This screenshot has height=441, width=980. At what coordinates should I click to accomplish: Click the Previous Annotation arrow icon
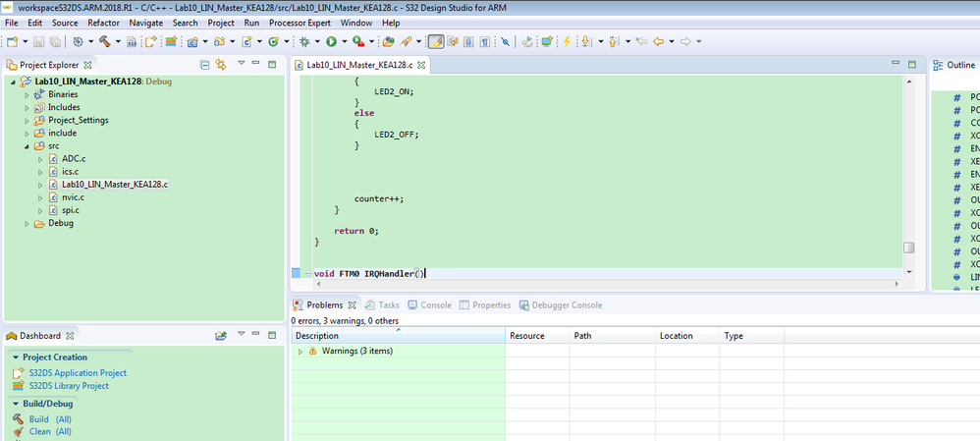(614, 41)
